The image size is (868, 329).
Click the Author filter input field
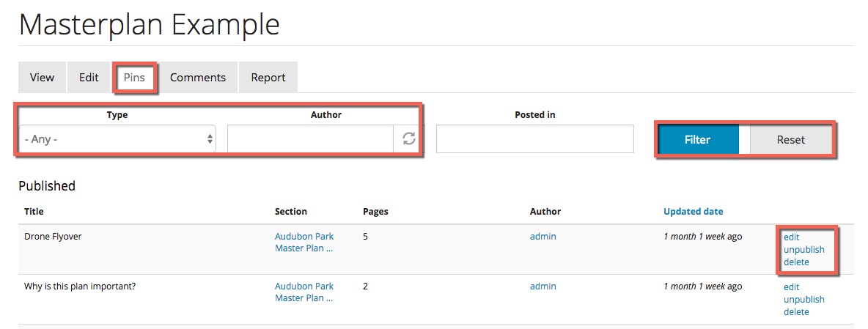click(x=310, y=139)
